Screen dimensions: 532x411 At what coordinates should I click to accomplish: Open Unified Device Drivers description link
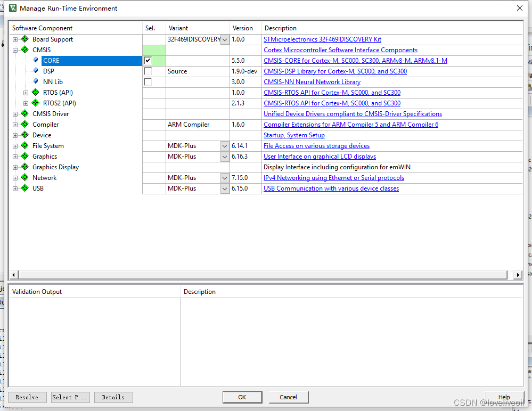point(353,114)
